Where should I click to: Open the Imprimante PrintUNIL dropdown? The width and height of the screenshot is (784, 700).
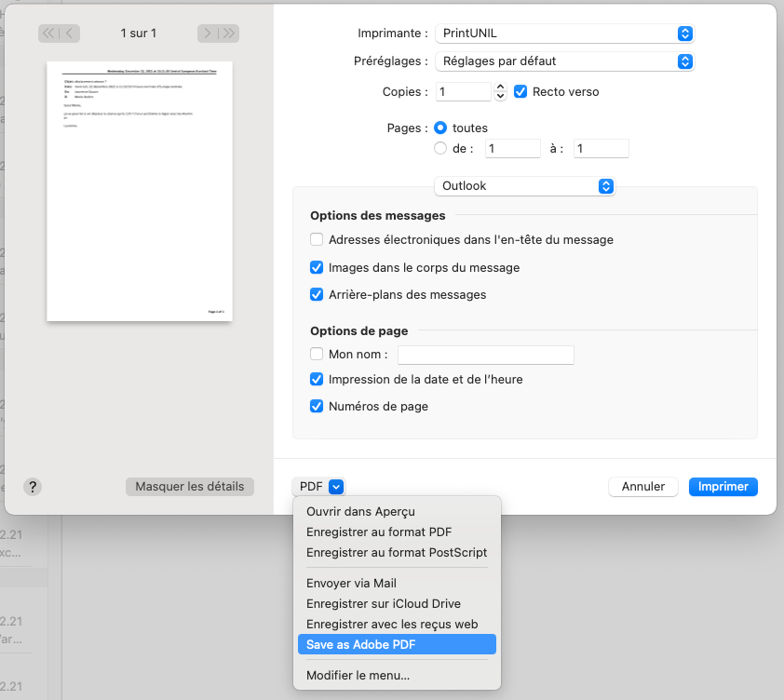coord(565,34)
